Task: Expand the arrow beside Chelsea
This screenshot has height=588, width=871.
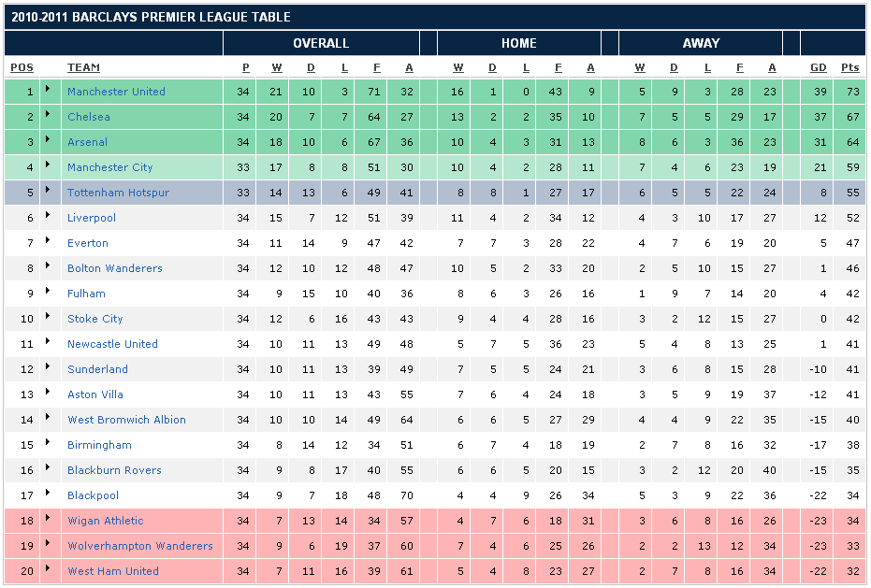Action: coord(47,115)
